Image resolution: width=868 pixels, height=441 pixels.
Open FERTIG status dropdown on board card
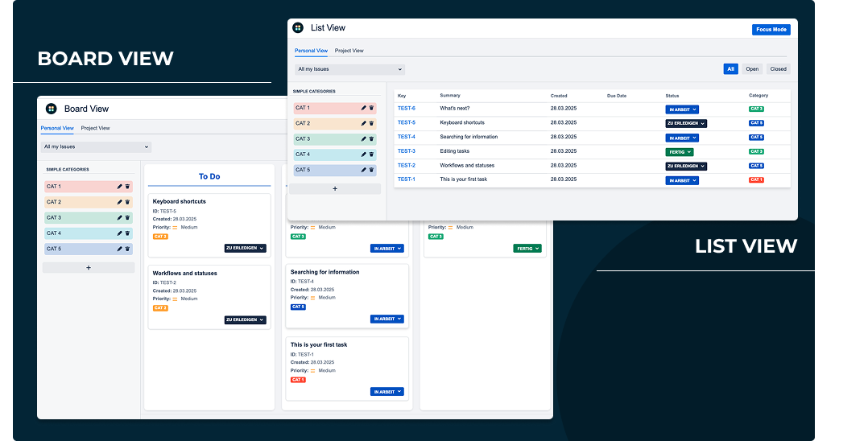click(527, 249)
